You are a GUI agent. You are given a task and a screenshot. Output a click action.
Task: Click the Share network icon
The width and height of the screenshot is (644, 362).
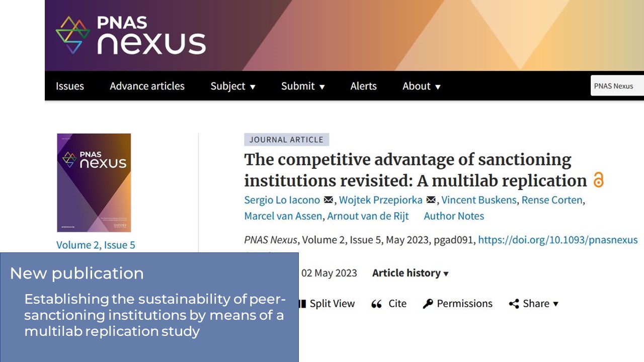click(514, 304)
